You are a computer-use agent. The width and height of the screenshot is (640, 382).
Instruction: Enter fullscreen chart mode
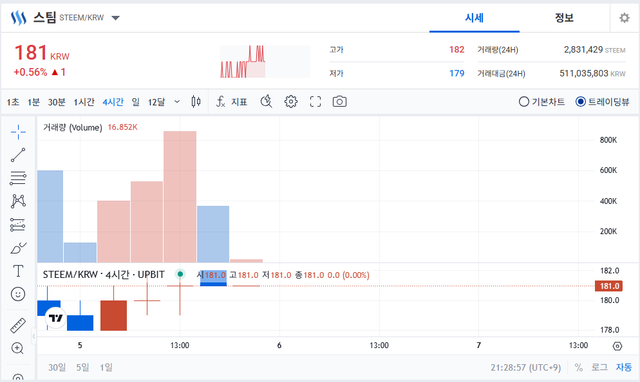tap(315, 102)
